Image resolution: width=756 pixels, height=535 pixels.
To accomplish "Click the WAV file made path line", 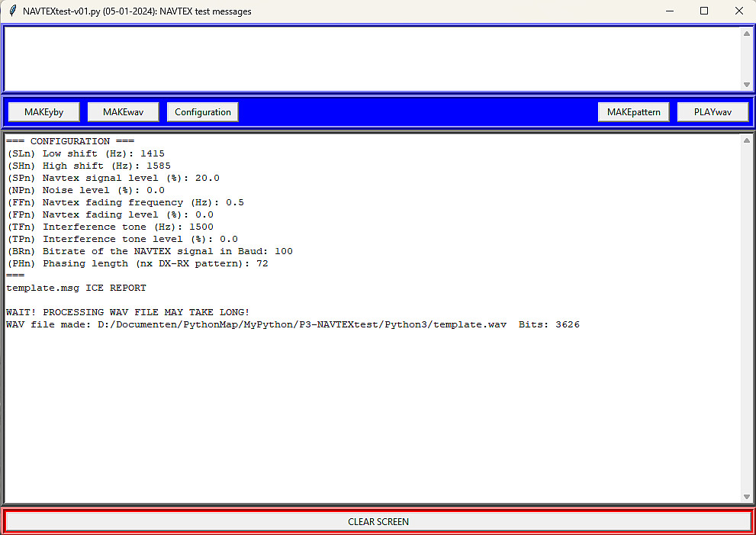I will click(293, 324).
